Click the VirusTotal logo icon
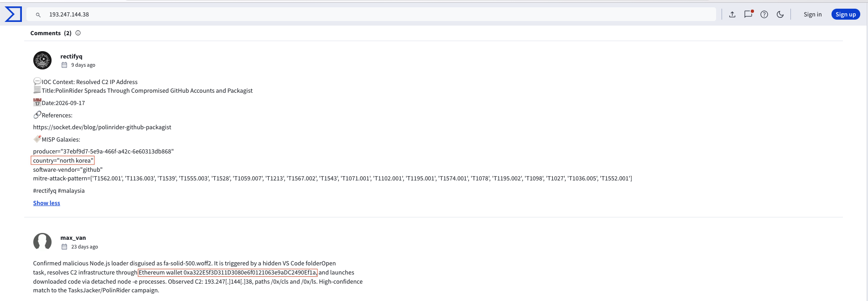 coord(13,14)
